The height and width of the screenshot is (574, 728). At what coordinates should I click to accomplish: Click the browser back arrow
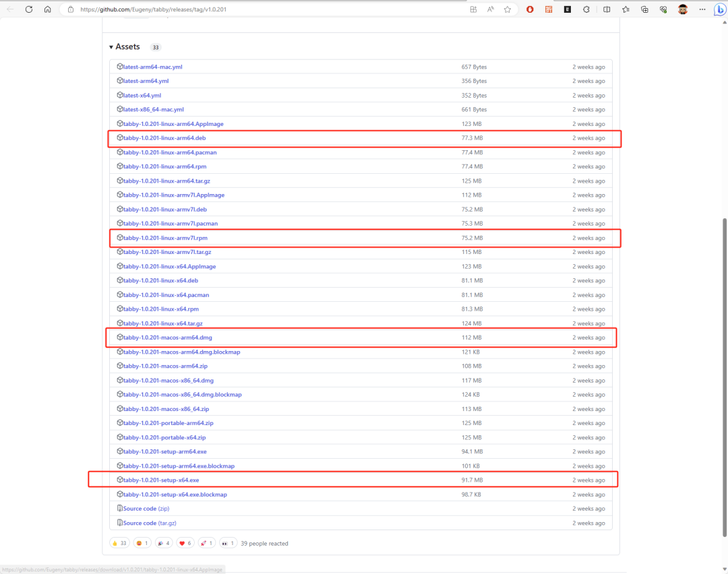pyautogui.click(x=10, y=9)
